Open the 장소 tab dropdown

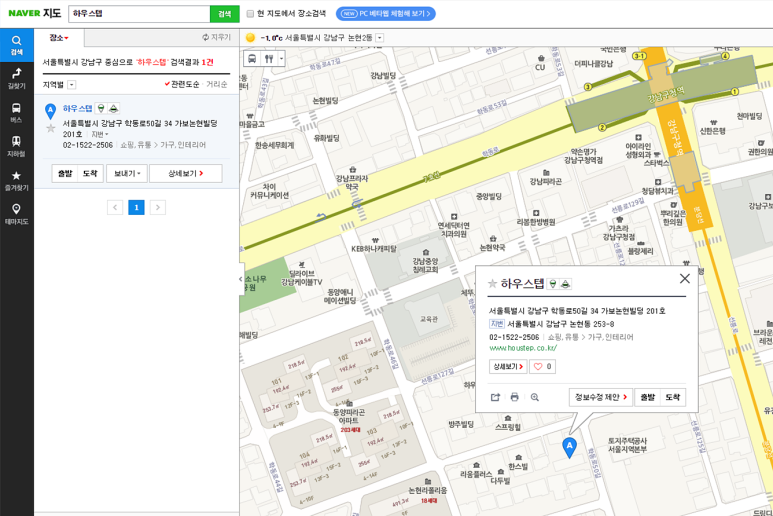(x=59, y=37)
